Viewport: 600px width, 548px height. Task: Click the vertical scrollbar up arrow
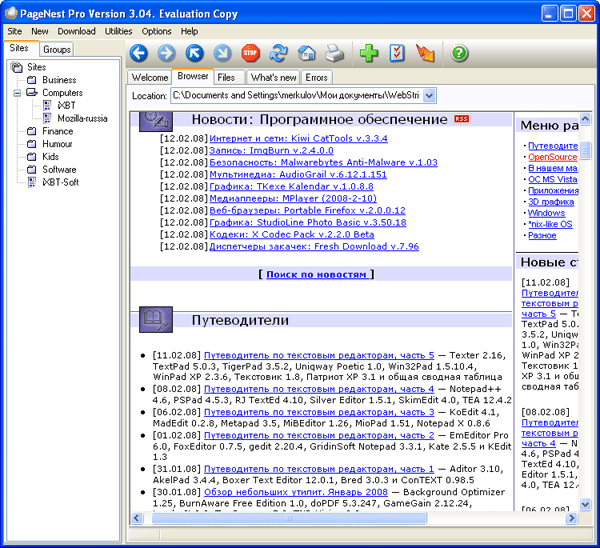tap(585, 119)
